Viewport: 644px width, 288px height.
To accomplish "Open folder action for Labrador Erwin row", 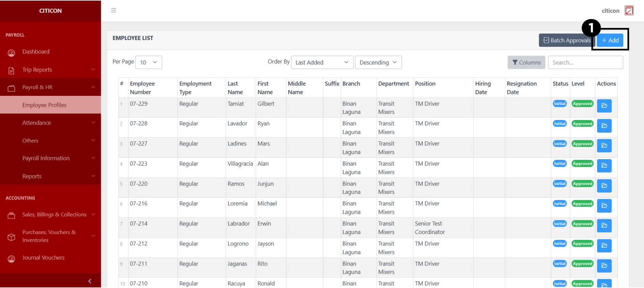I will tap(604, 226).
